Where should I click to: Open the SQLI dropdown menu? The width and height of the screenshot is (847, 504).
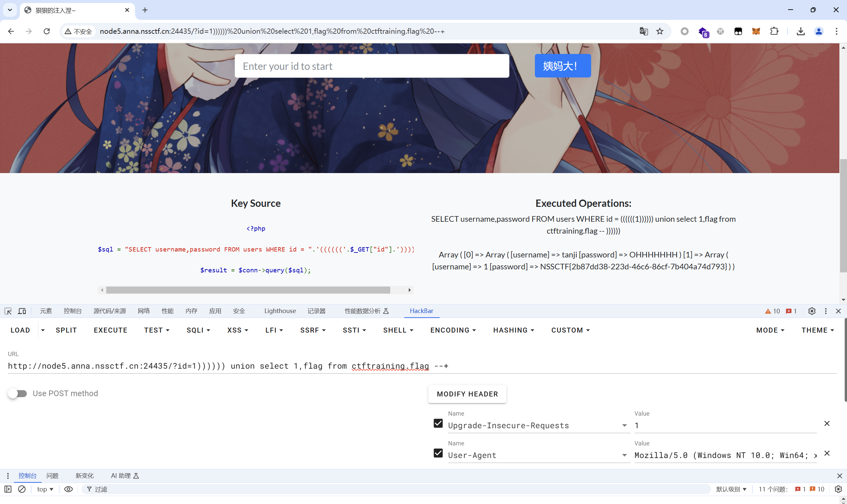pos(198,330)
